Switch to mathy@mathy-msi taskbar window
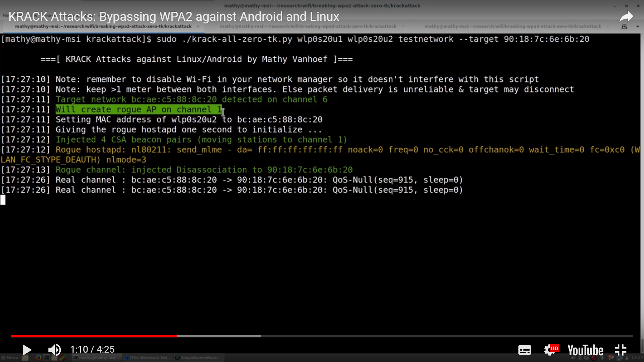Viewport: 644px width, 362px height. pos(96,358)
